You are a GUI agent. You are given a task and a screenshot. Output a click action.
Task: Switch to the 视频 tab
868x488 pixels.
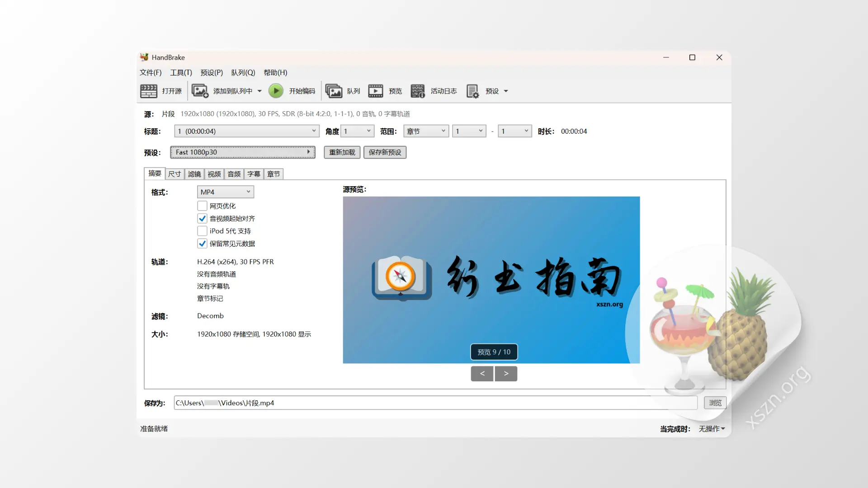pos(214,174)
